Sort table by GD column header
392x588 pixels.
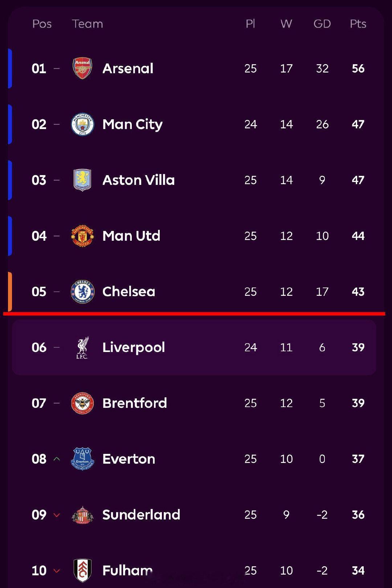click(x=322, y=24)
